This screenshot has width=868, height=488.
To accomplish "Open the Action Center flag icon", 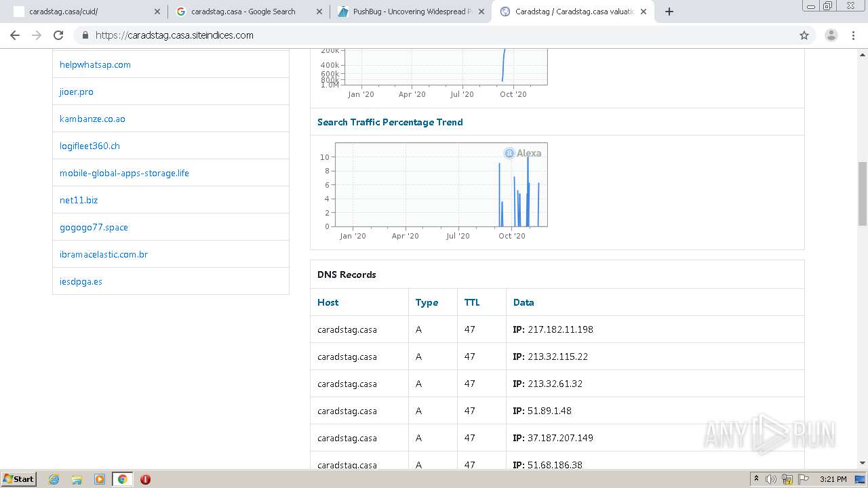I will [x=804, y=479].
